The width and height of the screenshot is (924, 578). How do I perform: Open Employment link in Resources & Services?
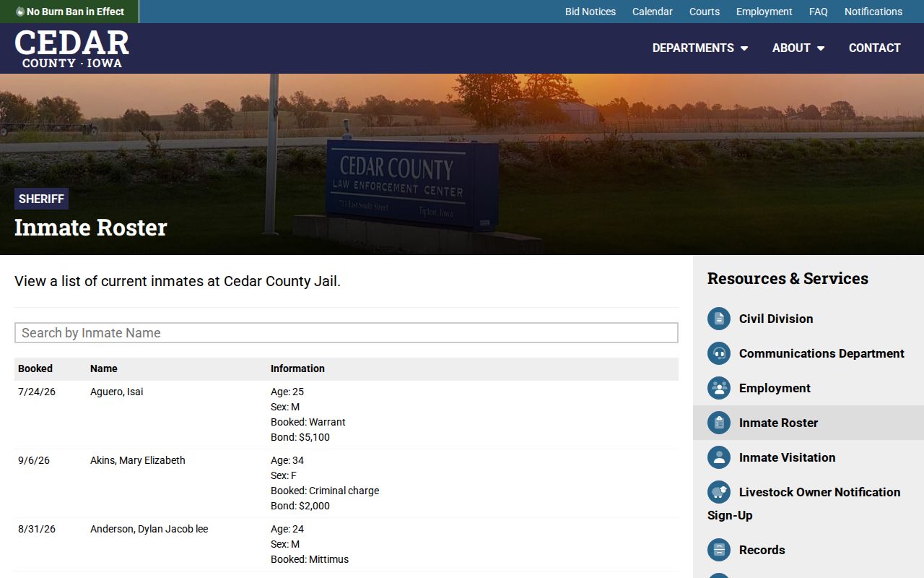click(x=775, y=388)
